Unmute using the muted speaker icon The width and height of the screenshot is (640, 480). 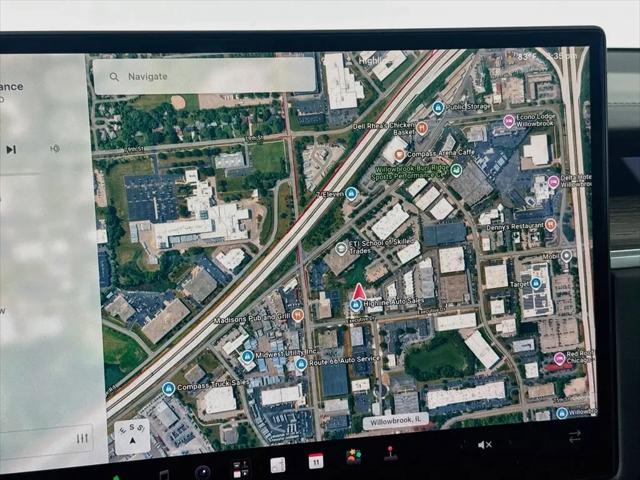(x=484, y=444)
